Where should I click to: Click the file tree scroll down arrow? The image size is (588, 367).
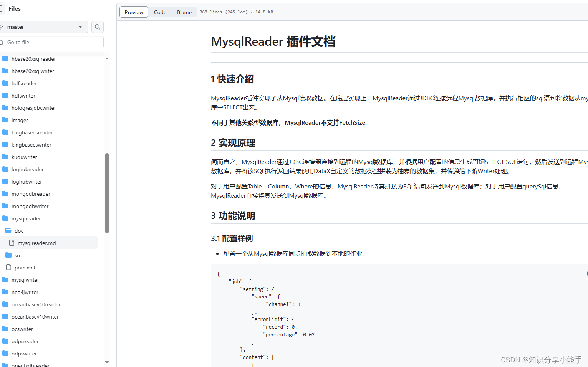(107, 362)
